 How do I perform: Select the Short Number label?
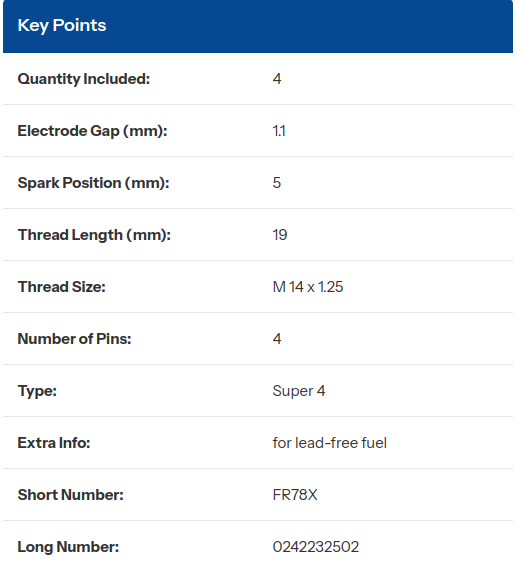(71, 495)
